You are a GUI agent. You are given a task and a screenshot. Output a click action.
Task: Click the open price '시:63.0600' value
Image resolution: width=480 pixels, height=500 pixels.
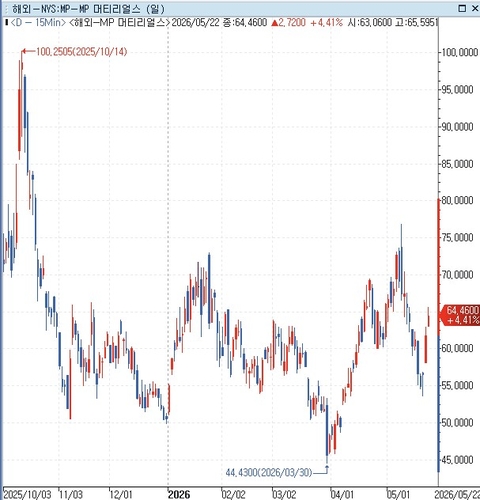[370, 23]
